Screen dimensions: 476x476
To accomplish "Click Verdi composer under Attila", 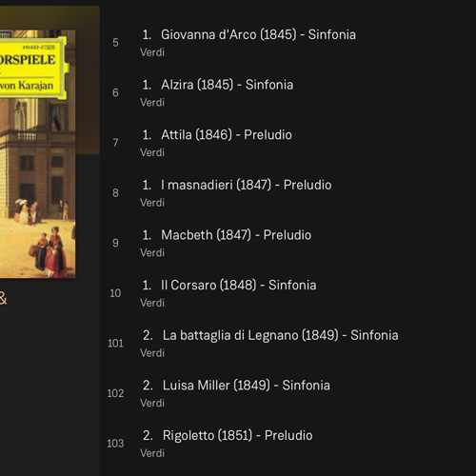I will click(152, 152).
